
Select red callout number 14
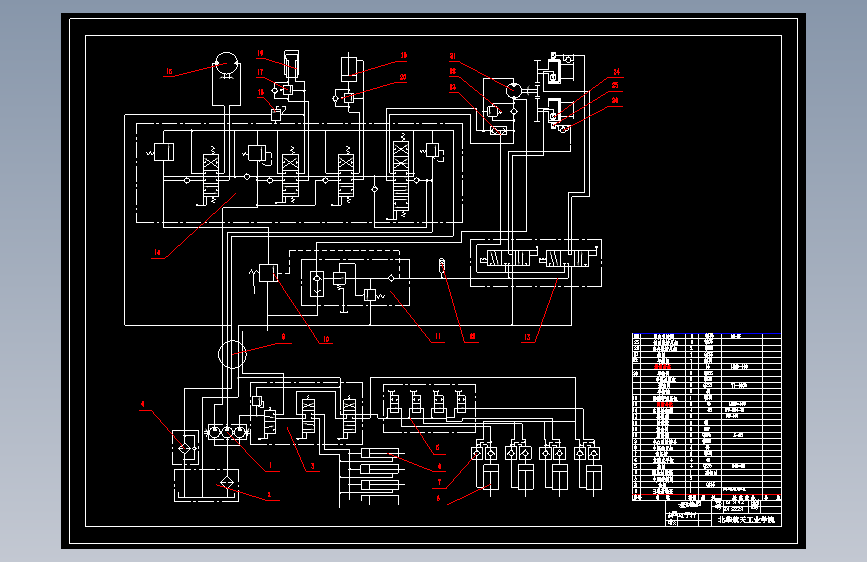(x=157, y=252)
